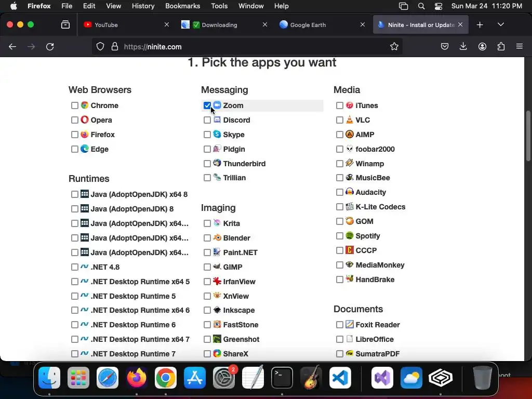Click the foobar2000 label
The height and width of the screenshot is (399, 532).
[375, 149]
